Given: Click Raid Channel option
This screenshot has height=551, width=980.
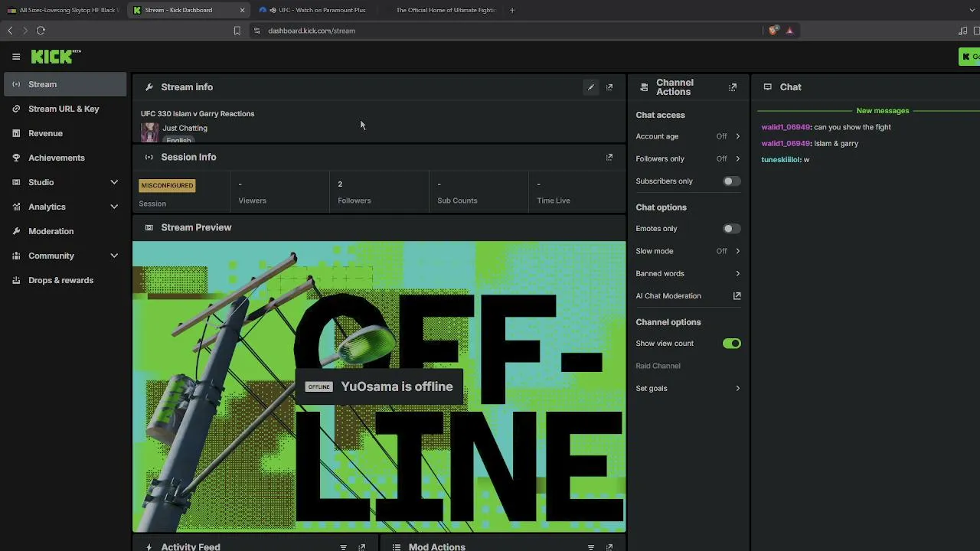Looking at the screenshot, I should pos(658,366).
